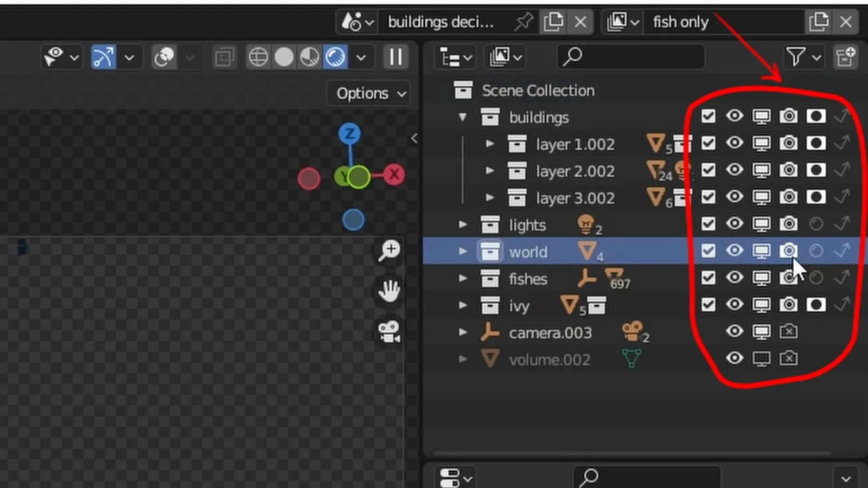Click the red X axis on gizmo
The height and width of the screenshot is (488, 868).
tap(394, 175)
